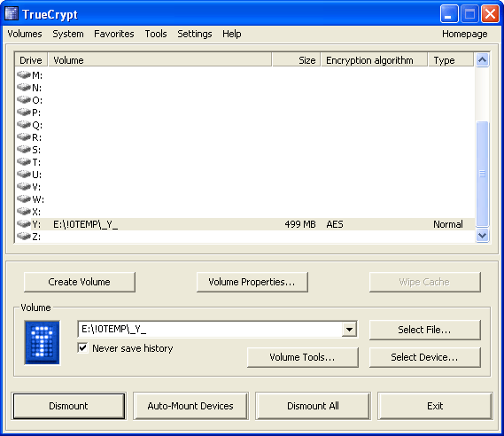504x436 pixels.
Task: Click the M: drive icon
Action: click(24, 75)
